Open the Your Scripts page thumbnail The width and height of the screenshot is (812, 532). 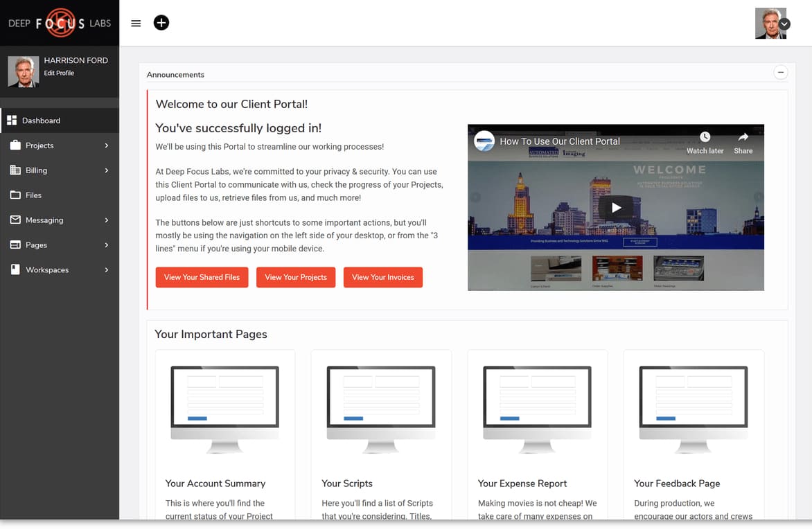click(x=381, y=409)
